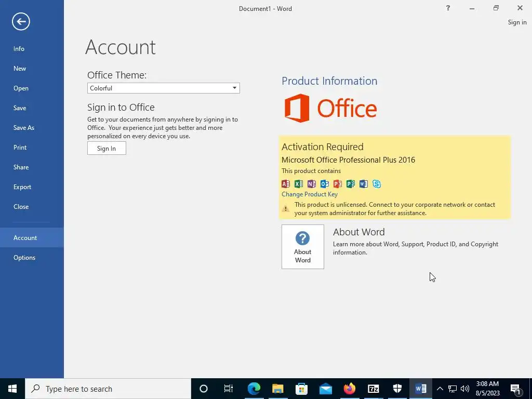
Task: Open the New tab
Action: (x=20, y=69)
